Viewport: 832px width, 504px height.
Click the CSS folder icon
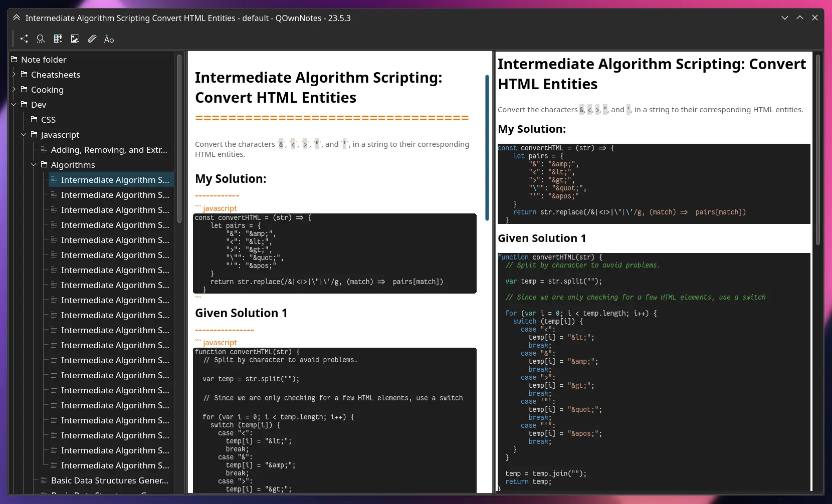(34, 120)
